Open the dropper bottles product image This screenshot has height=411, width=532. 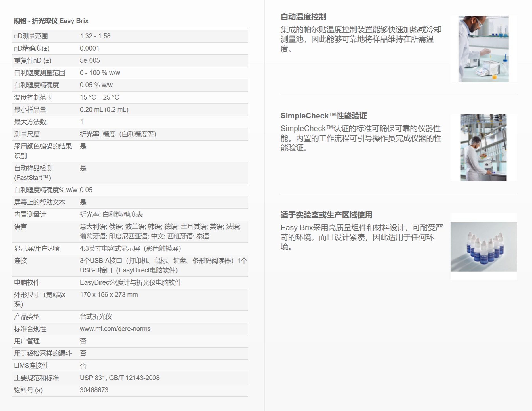(483, 247)
